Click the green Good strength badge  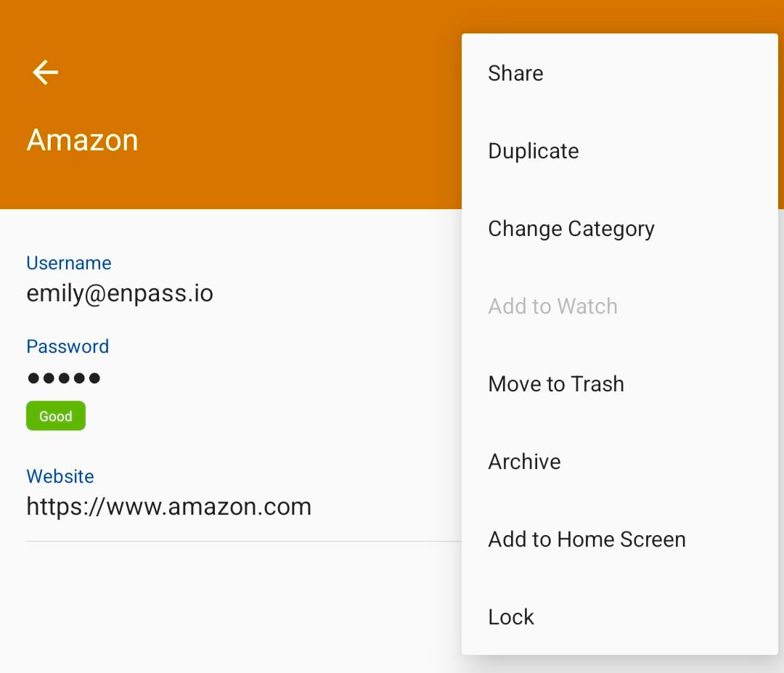[x=56, y=415]
